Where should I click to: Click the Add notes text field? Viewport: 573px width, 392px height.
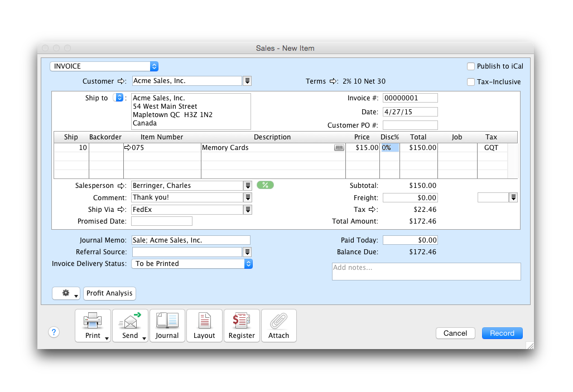(426, 272)
